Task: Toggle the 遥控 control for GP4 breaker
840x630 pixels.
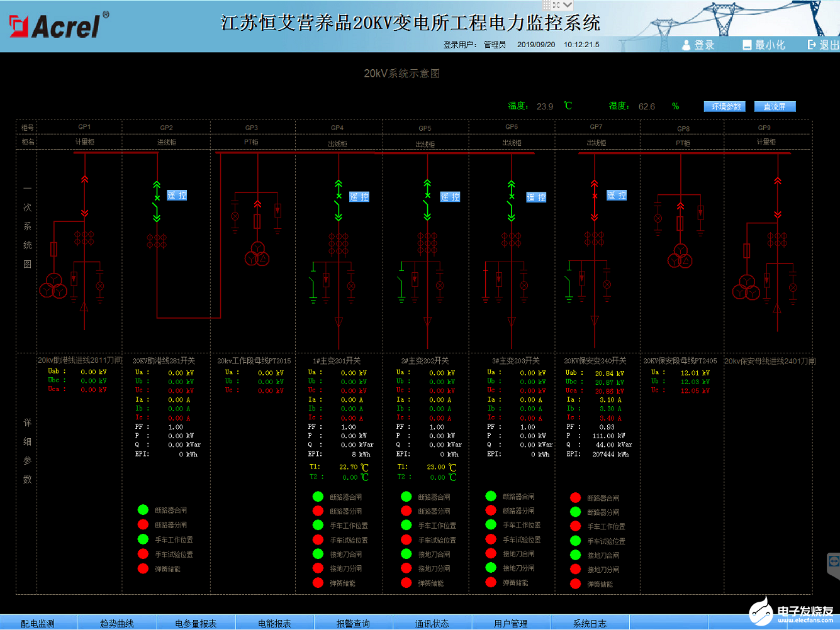Action: (x=359, y=197)
